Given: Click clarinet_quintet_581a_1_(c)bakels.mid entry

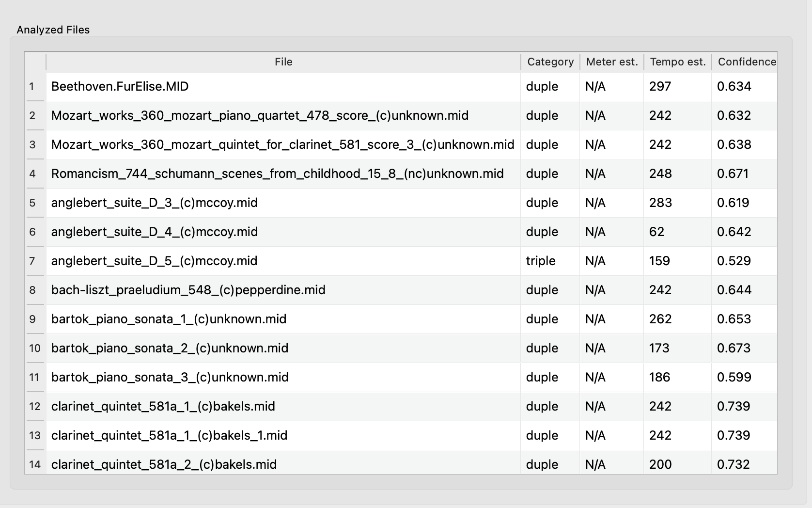Looking at the screenshot, I should coord(163,407).
